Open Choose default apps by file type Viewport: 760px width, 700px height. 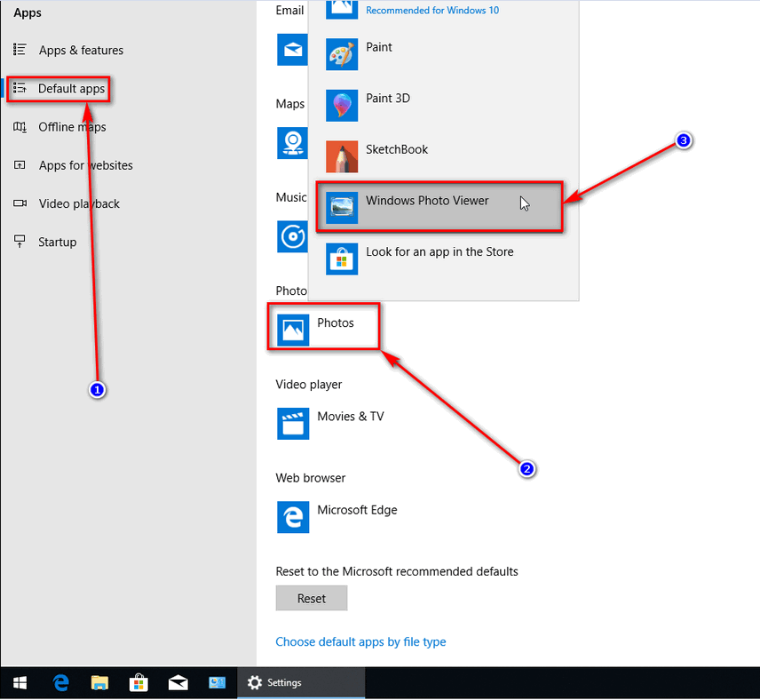[x=360, y=641]
